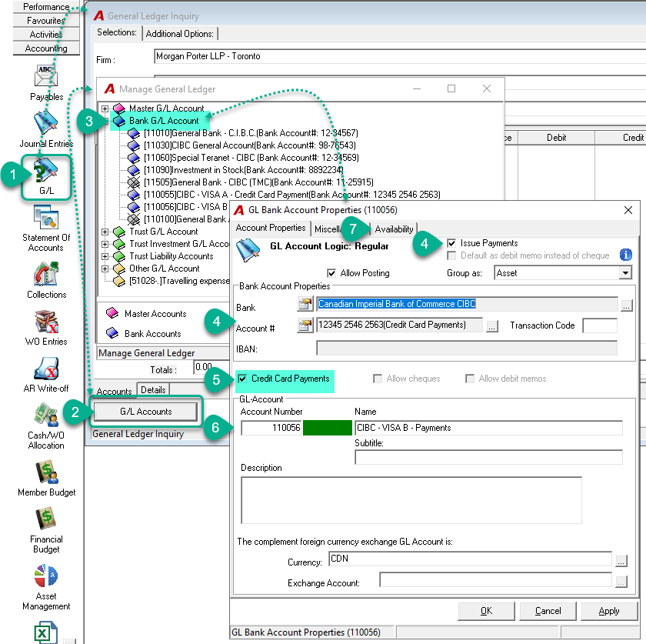Switch to the Details tab
Image resolution: width=646 pixels, height=644 pixels.
click(x=153, y=390)
